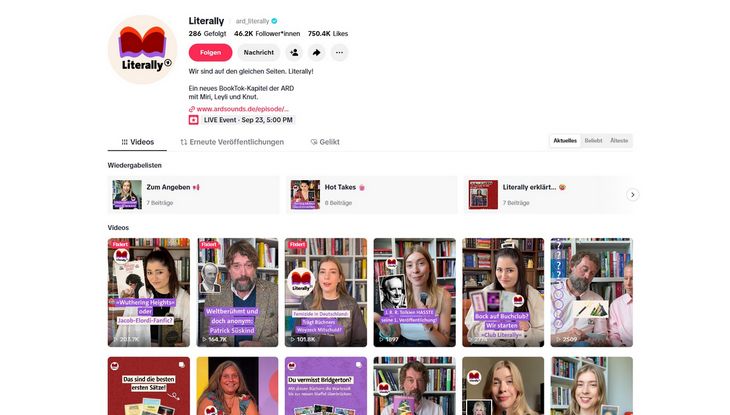Sort videos by Aktuelles

tap(565, 141)
